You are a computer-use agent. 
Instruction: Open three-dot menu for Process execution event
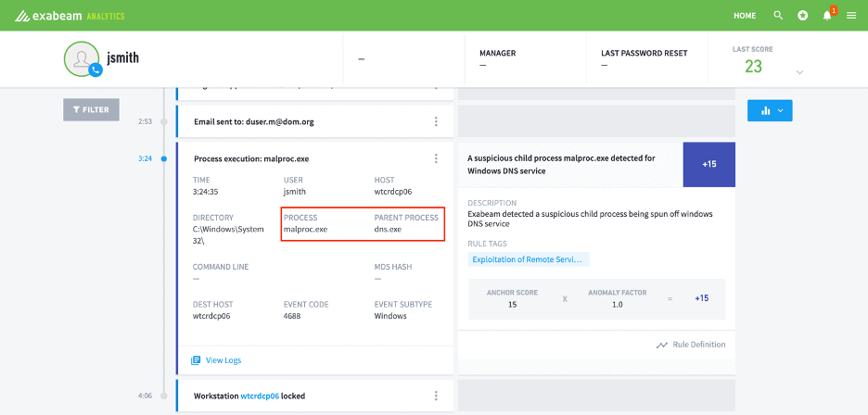point(436,158)
